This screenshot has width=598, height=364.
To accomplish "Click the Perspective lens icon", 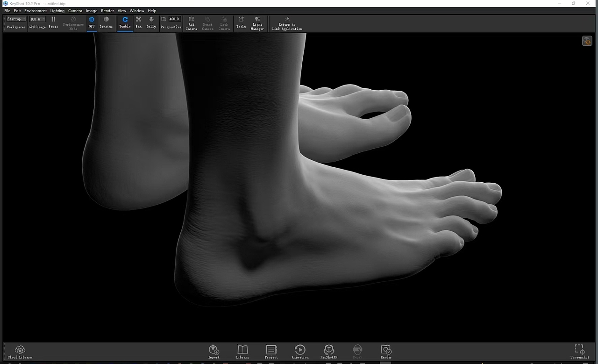I will pyautogui.click(x=163, y=19).
